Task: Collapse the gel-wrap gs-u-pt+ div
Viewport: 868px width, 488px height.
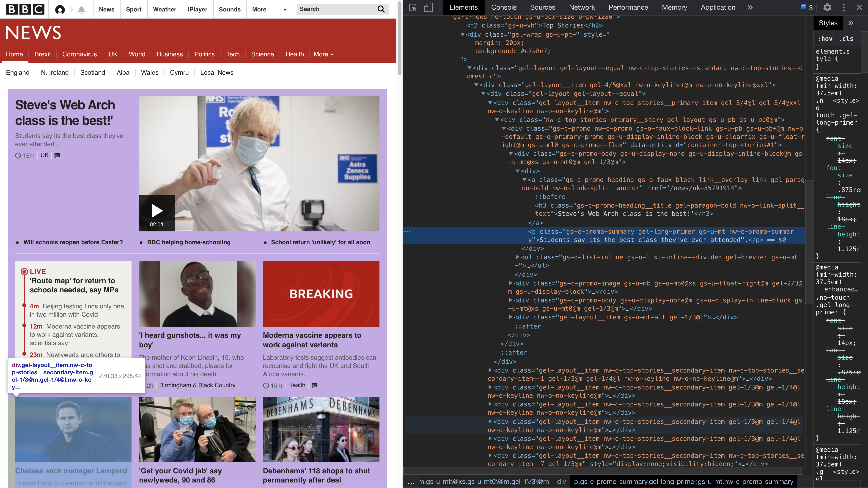Action: pyautogui.click(x=463, y=34)
